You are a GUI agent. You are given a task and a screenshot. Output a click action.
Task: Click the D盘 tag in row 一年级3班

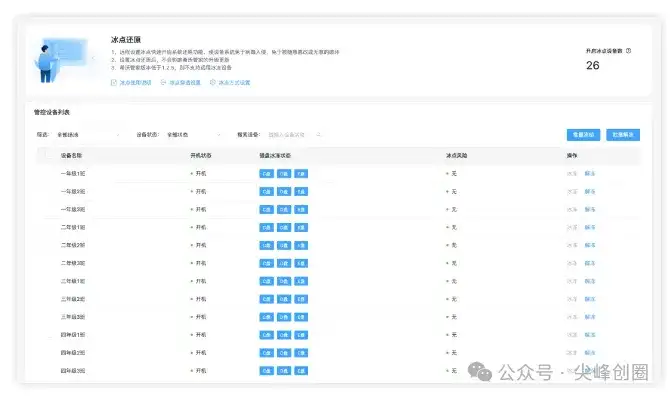(284, 209)
